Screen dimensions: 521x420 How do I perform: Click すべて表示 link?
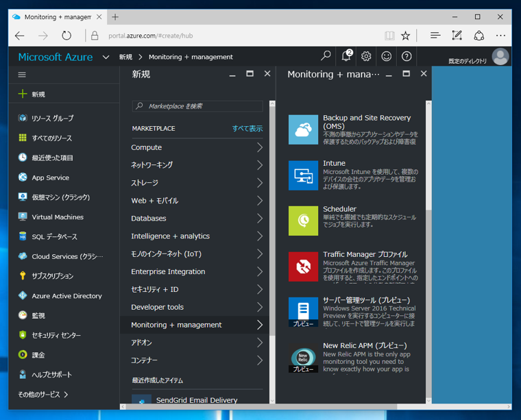point(247,129)
